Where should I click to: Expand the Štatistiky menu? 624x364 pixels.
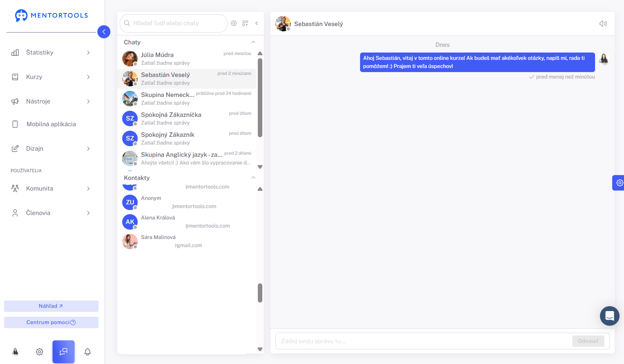click(51, 53)
